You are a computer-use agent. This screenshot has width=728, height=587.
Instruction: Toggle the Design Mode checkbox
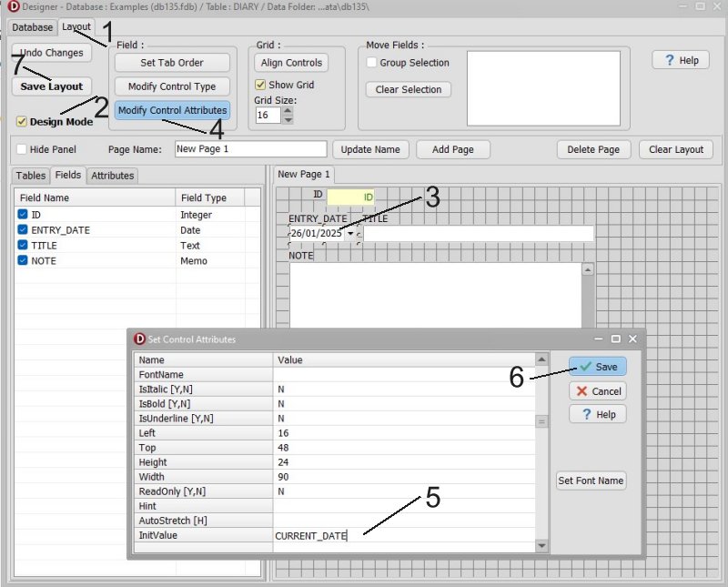coord(21,121)
